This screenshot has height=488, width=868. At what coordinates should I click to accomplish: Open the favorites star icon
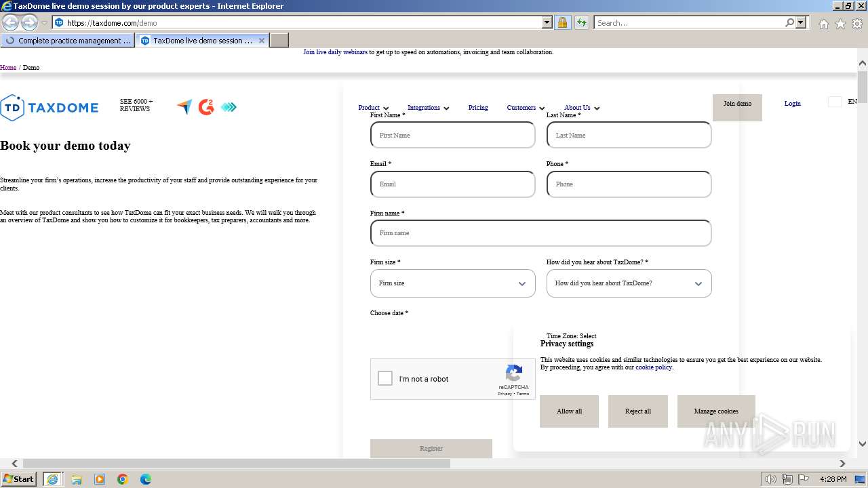(840, 24)
